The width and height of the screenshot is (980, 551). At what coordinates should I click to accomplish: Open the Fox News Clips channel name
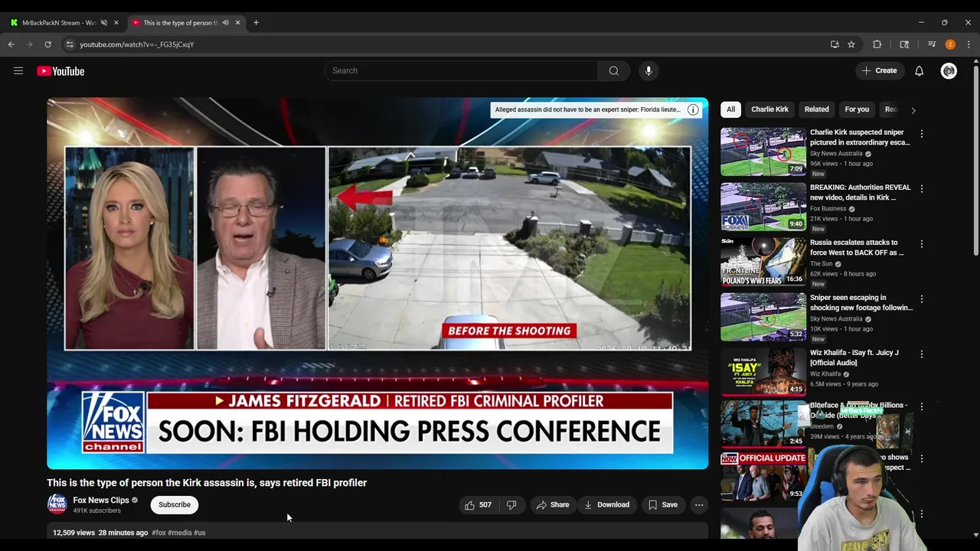[x=101, y=500]
